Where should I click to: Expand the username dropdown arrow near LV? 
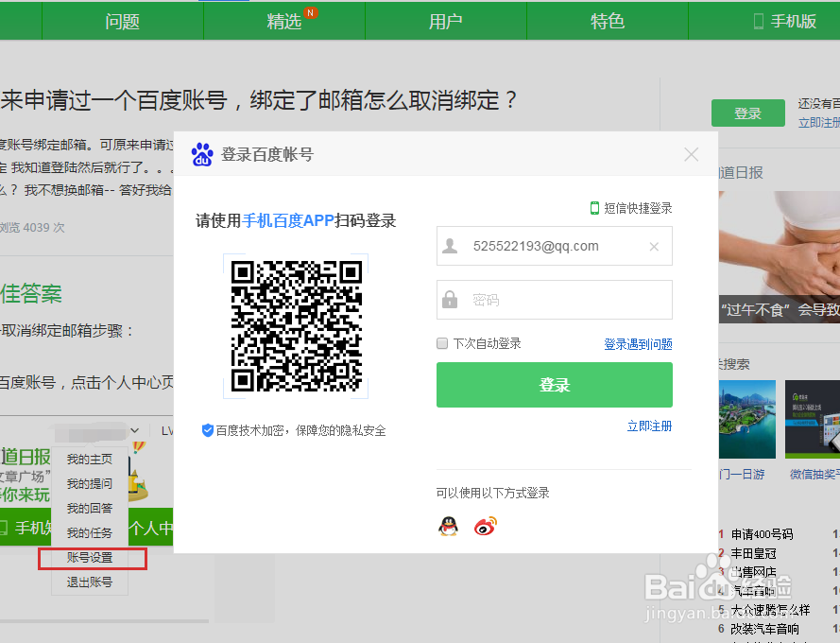135,430
